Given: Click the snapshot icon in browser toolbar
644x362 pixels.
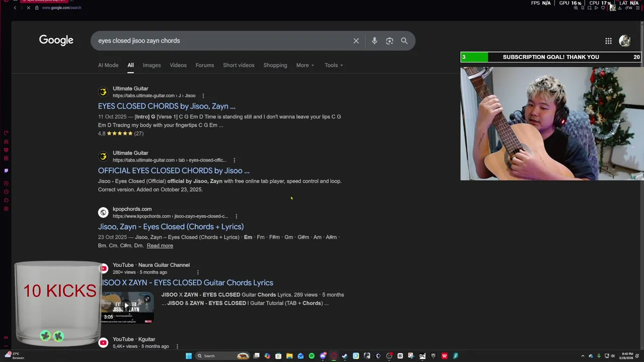Looking at the screenshot, I should (x=590, y=8).
